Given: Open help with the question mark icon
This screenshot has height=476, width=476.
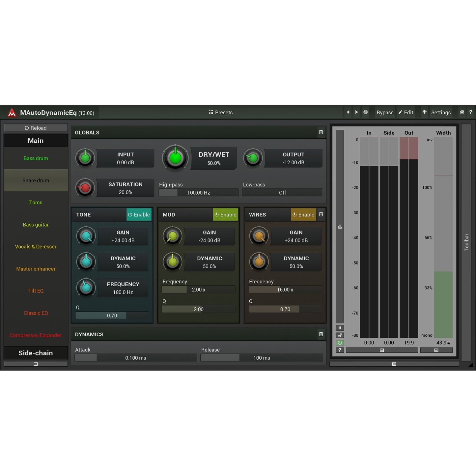Looking at the screenshot, I should 471,112.
